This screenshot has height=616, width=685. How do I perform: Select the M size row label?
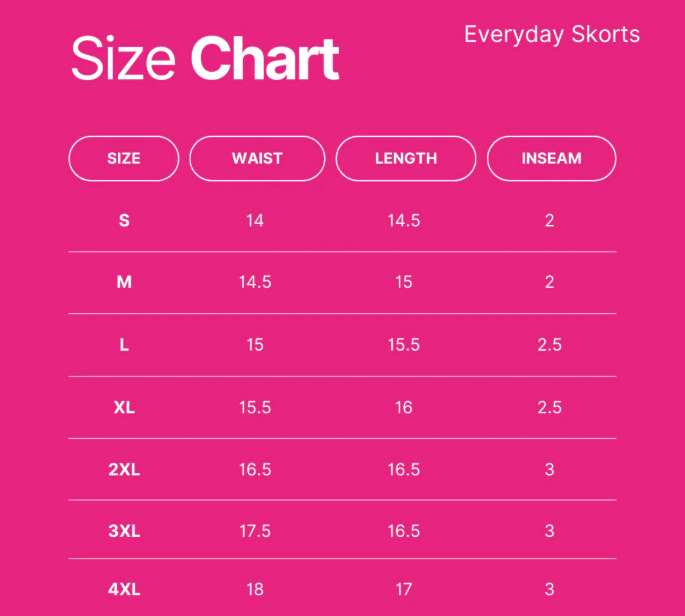(124, 282)
